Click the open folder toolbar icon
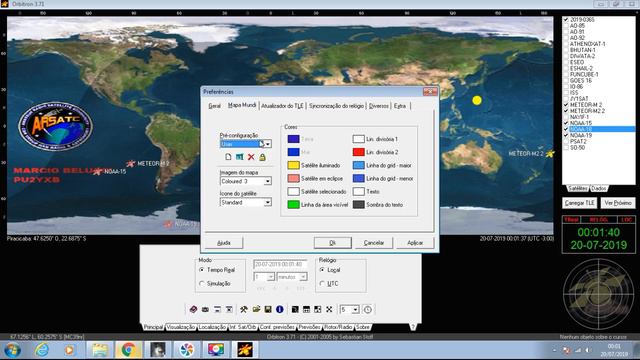 click(x=256, y=309)
